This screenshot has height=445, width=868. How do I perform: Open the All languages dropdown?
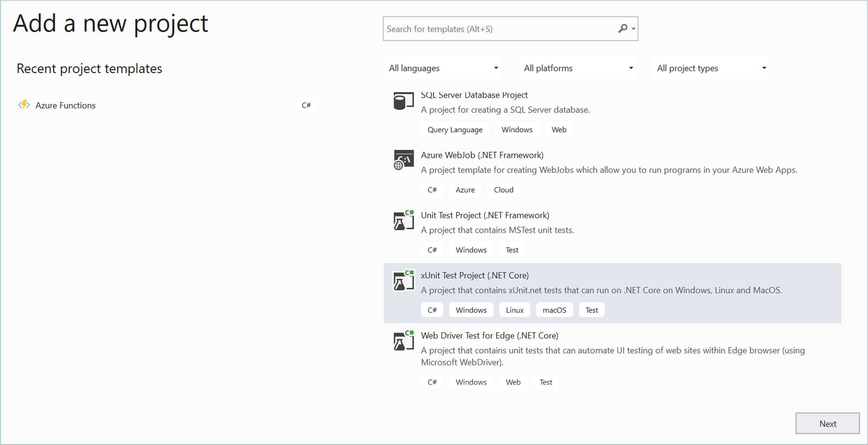(x=442, y=68)
